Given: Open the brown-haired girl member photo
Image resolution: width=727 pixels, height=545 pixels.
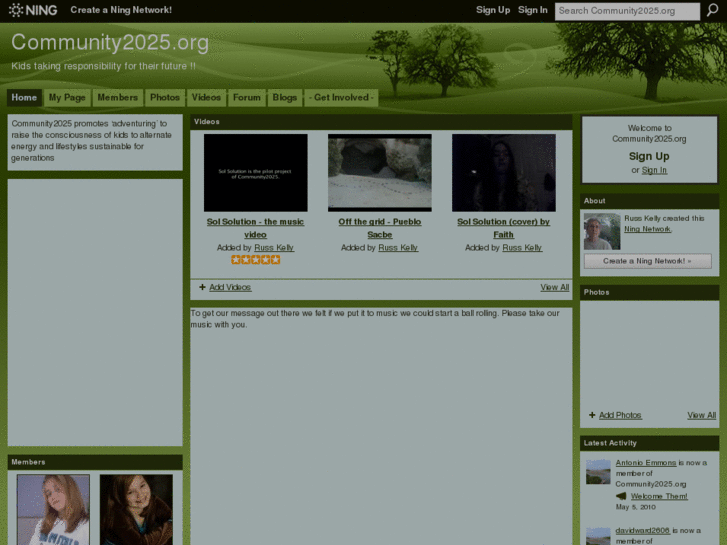Looking at the screenshot, I should point(136,509).
